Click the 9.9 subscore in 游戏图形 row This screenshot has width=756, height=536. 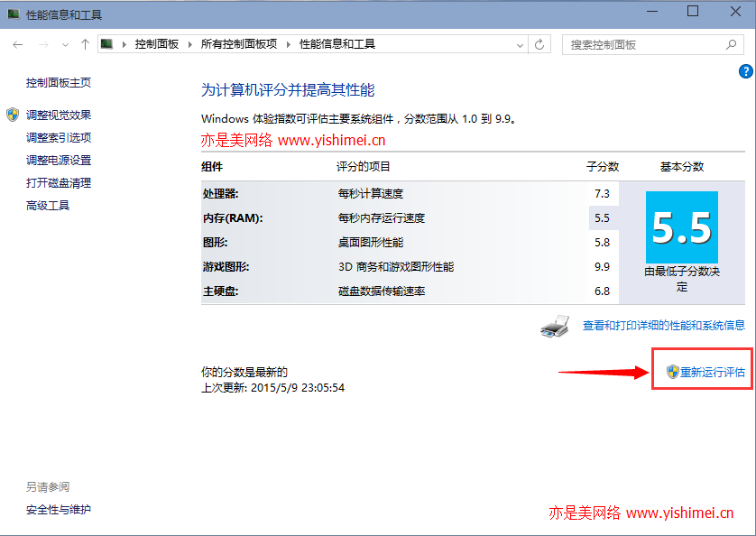[602, 267]
